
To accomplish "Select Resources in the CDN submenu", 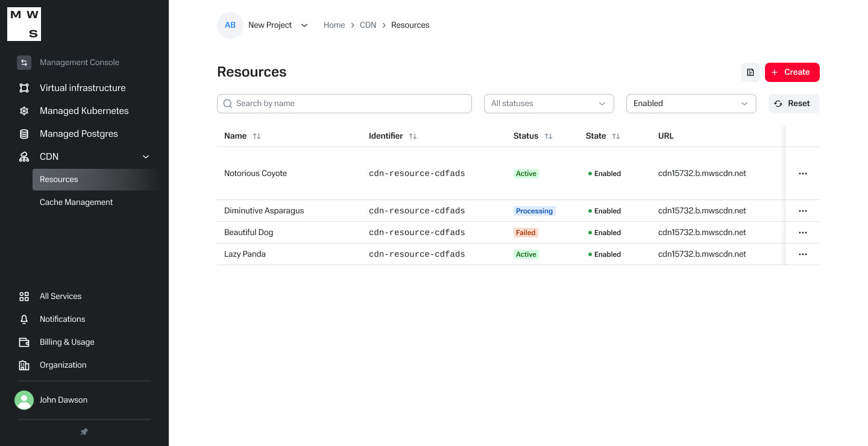I will tap(96, 180).
